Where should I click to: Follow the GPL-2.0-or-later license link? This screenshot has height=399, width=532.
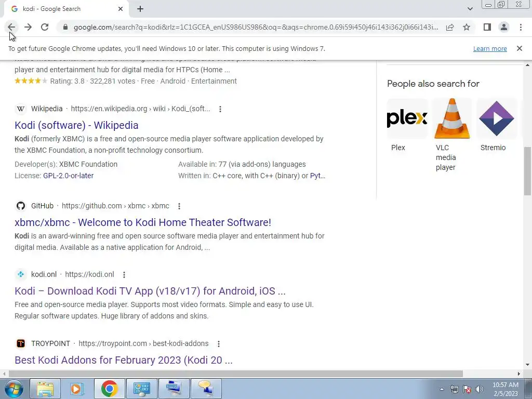point(68,176)
